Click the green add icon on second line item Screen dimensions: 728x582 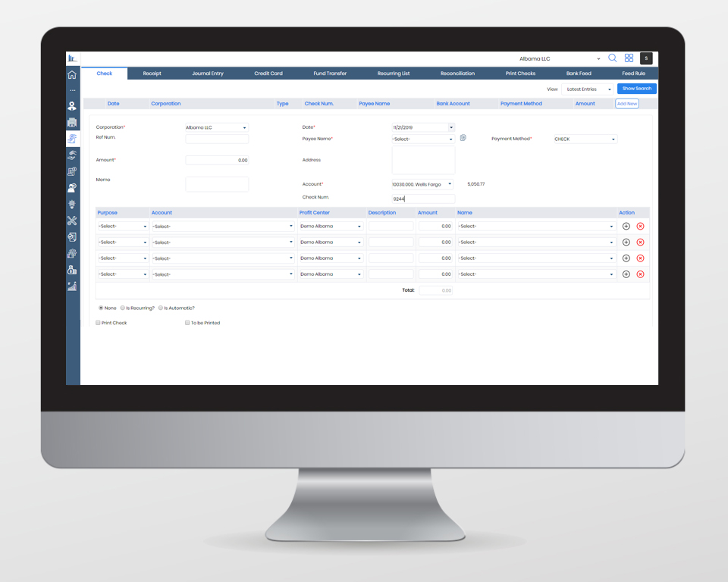point(627,242)
